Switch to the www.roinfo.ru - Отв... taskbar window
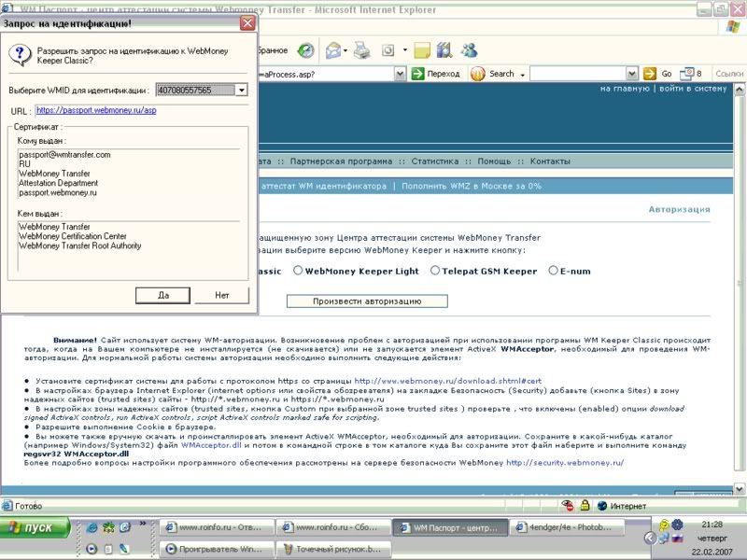The height and width of the screenshot is (560, 747). pos(217,527)
